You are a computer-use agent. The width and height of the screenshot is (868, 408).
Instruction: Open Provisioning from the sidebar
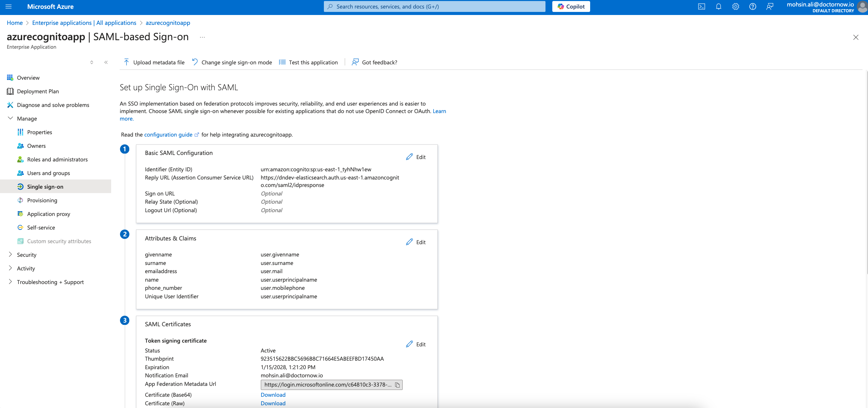42,200
